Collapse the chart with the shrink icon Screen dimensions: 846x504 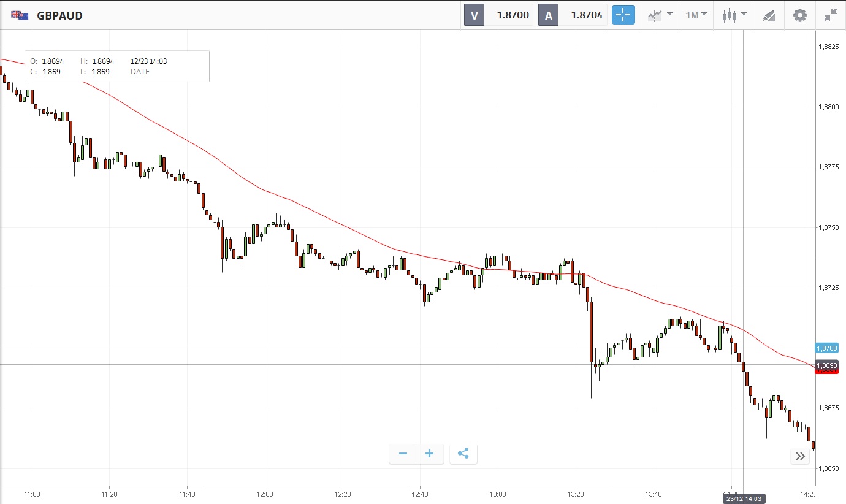831,15
